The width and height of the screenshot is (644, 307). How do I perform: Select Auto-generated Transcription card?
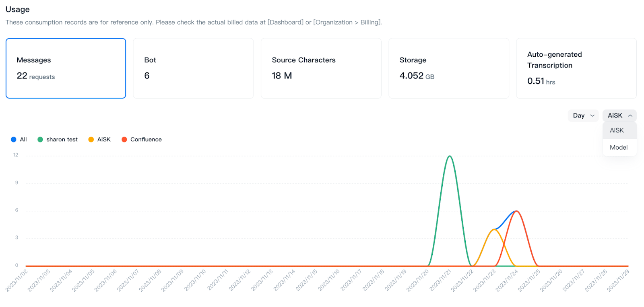(576, 68)
